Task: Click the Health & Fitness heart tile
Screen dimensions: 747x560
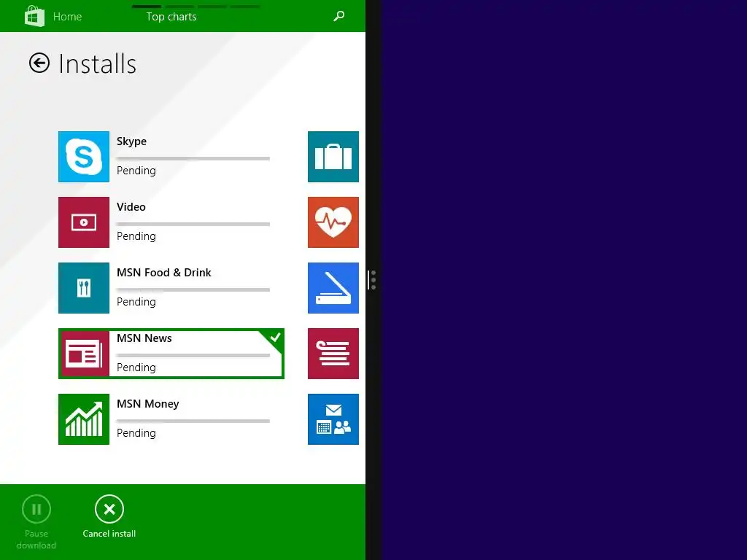Action: [333, 222]
